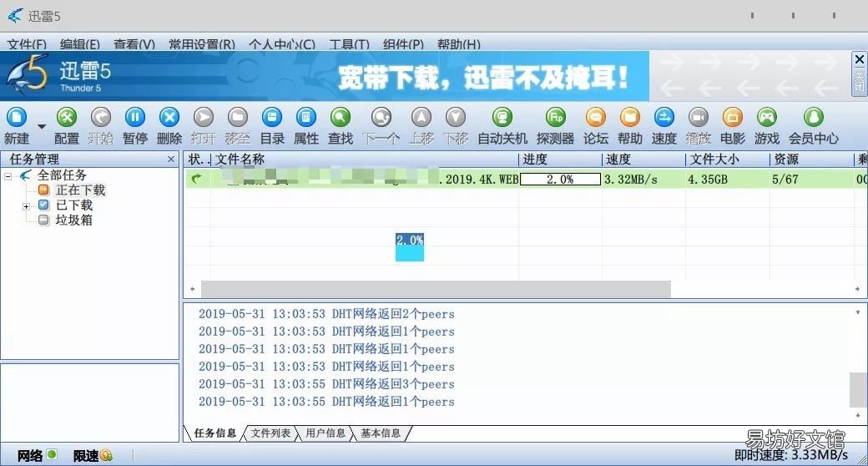Sort by 状态 column header
Image resolution: width=868 pixels, height=466 pixels.
click(198, 160)
